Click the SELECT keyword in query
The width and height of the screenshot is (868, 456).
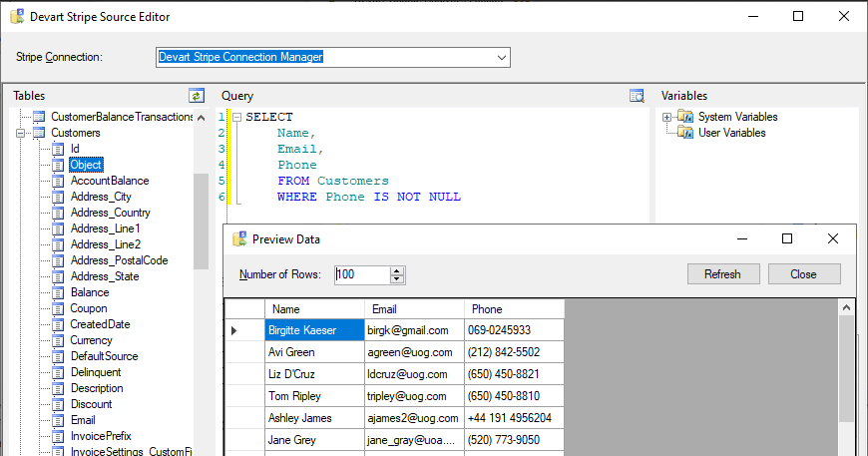click(x=269, y=118)
